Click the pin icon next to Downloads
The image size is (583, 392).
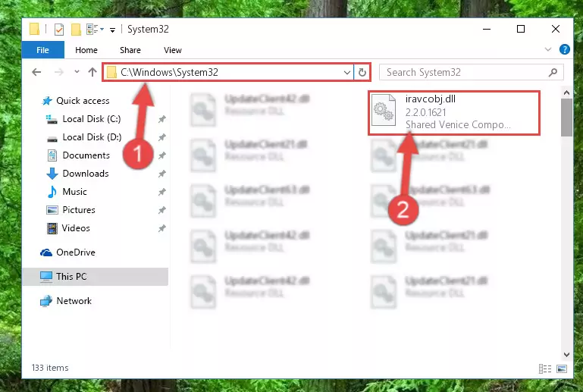point(161,174)
